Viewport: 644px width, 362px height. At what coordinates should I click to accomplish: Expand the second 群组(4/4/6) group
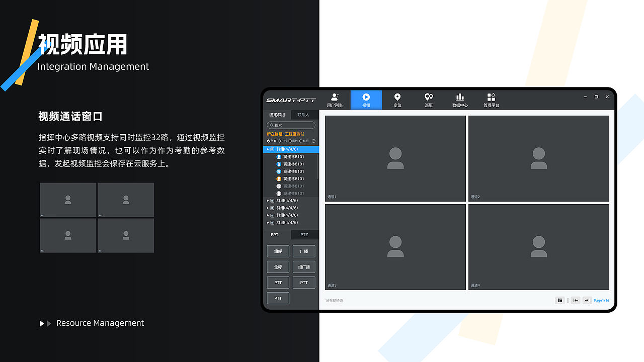point(268,200)
